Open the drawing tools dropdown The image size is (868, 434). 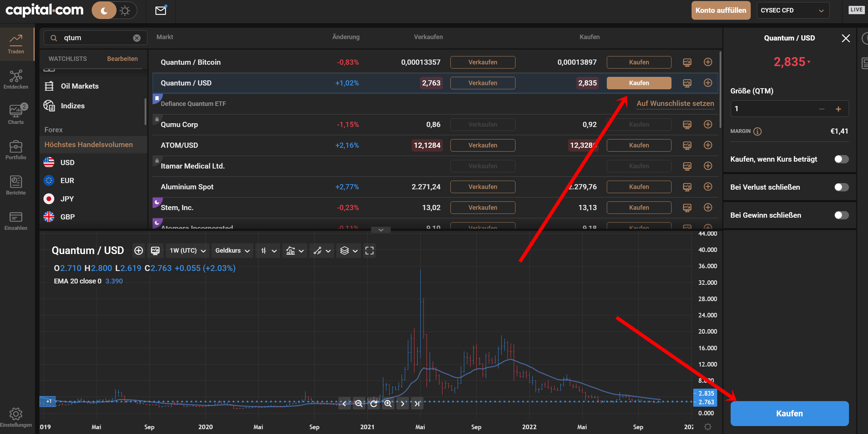click(322, 251)
